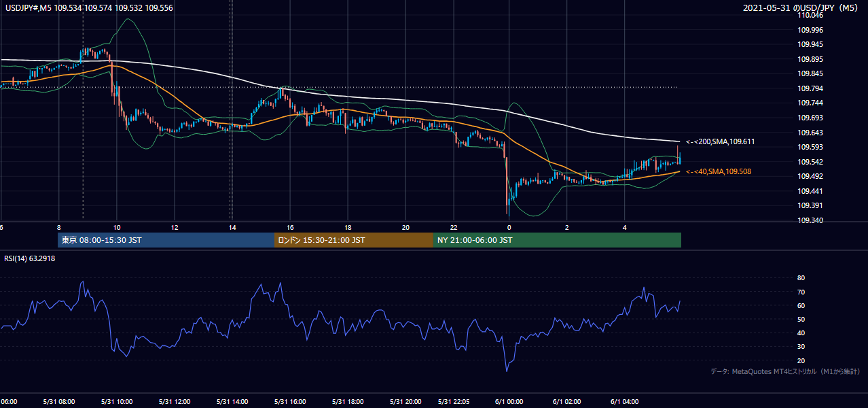
Task: Click the price axis value 110.046
Action: tap(812, 15)
